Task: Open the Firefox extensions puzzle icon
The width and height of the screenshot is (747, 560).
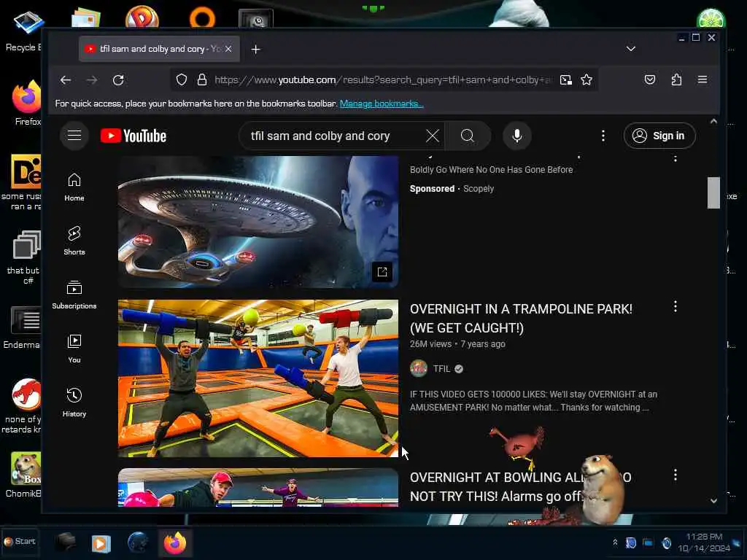Action: [x=676, y=79]
